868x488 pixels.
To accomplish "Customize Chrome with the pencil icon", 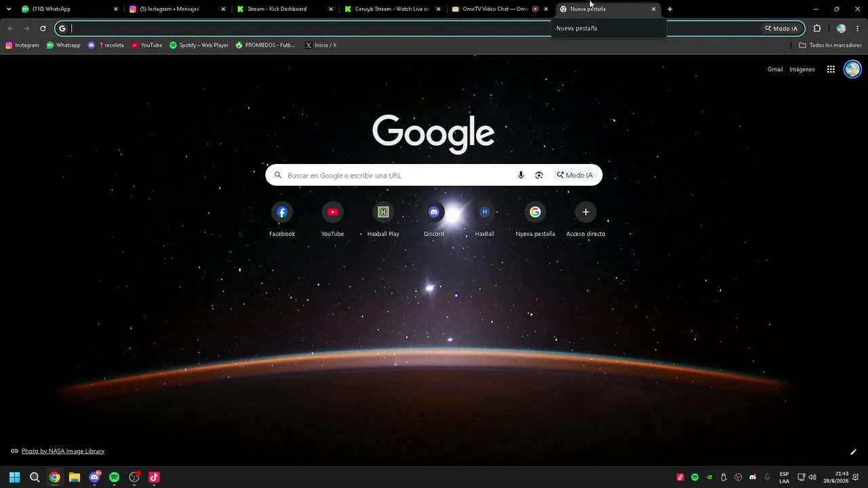I will (x=853, y=452).
